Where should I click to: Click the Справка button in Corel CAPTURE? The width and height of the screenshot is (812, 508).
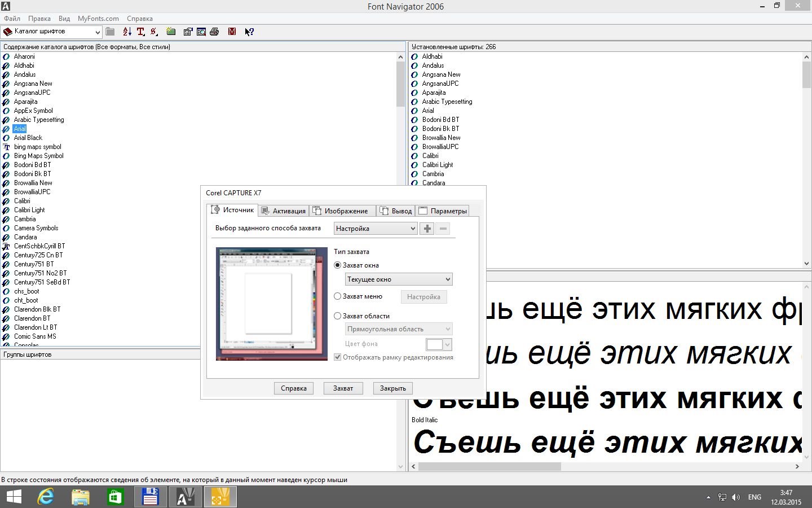pyautogui.click(x=293, y=388)
